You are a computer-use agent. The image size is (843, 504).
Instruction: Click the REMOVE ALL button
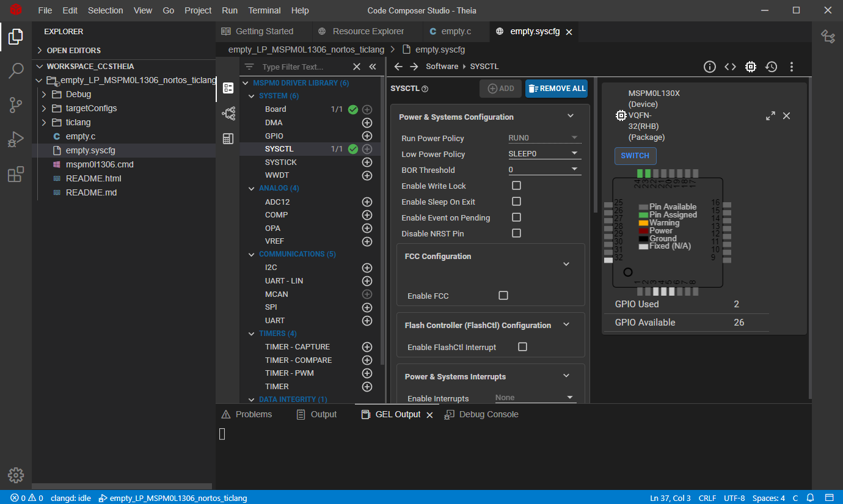[x=556, y=89]
